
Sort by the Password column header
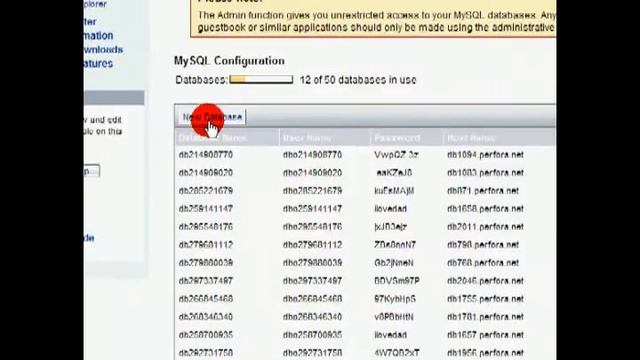point(397,138)
